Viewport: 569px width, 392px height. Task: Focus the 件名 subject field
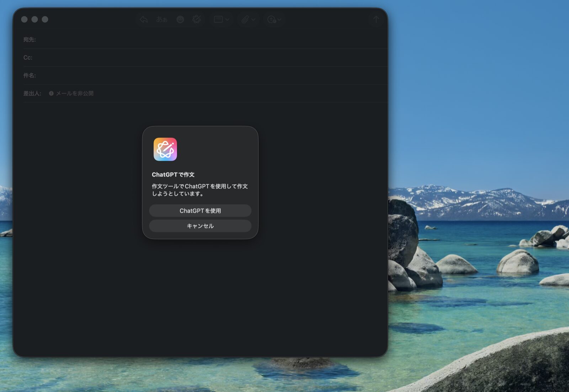click(x=205, y=75)
